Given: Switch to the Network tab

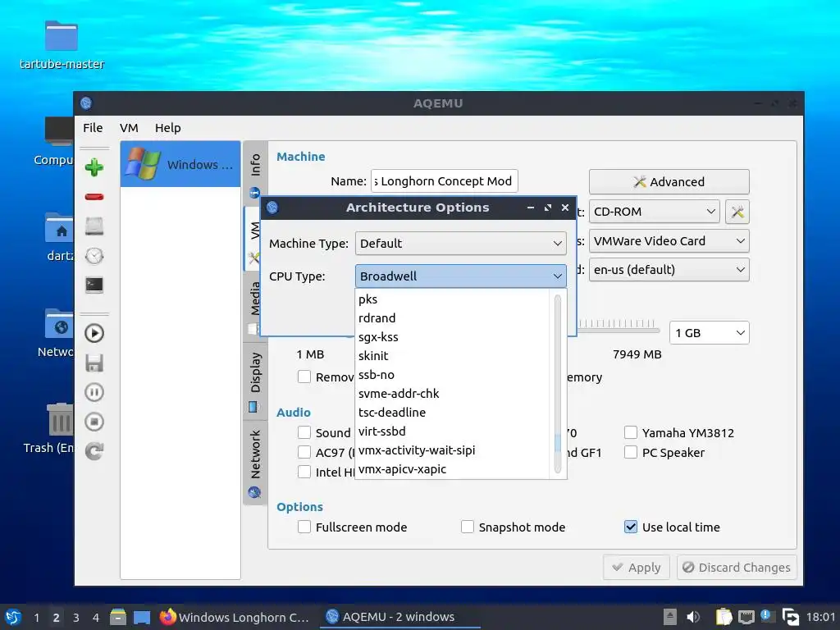Looking at the screenshot, I should coord(255,463).
